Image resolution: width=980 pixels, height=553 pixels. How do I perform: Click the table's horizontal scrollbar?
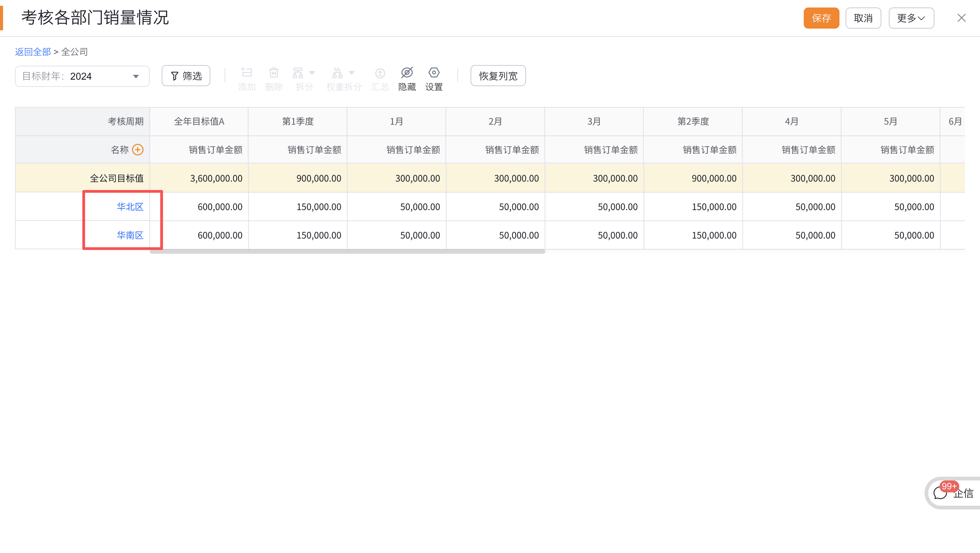(347, 252)
